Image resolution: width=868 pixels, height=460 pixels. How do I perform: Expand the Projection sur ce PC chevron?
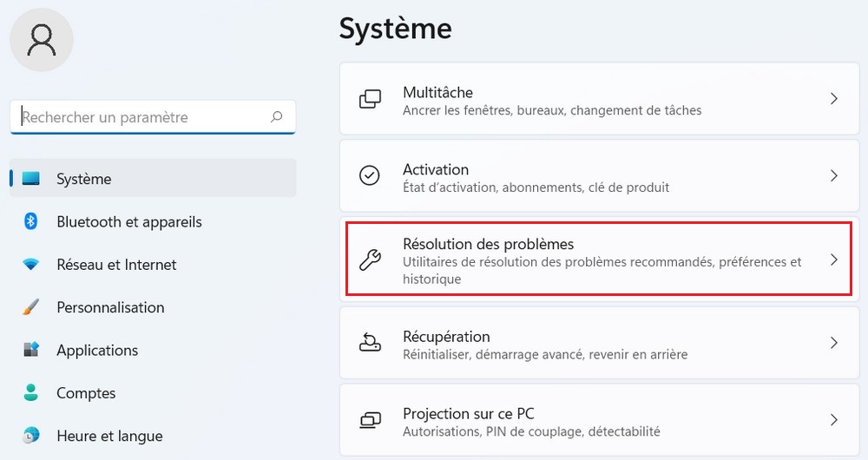point(833,420)
